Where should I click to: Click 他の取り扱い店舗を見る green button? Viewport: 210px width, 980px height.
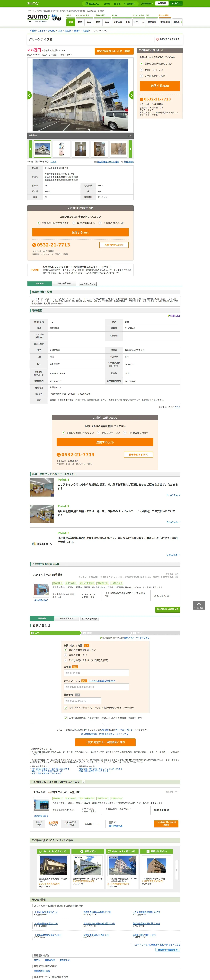click(x=168, y=609)
